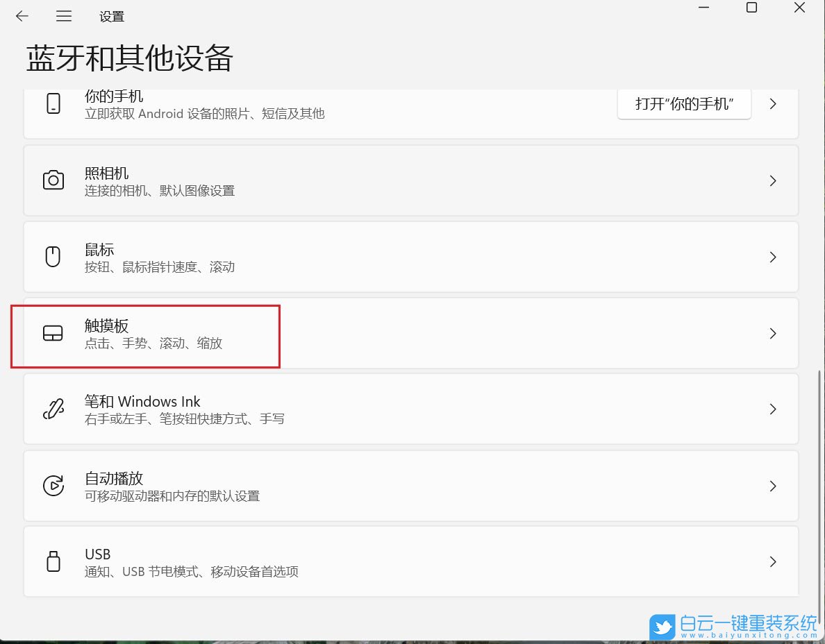Select the pen icon for 笔和 Windows Ink
The height and width of the screenshot is (644, 825).
(x=52, y=409)
